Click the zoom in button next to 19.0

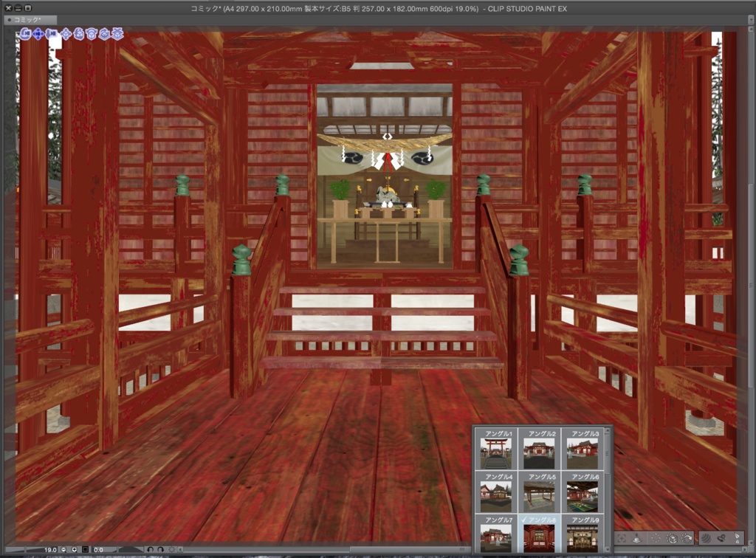coord(75,549)
